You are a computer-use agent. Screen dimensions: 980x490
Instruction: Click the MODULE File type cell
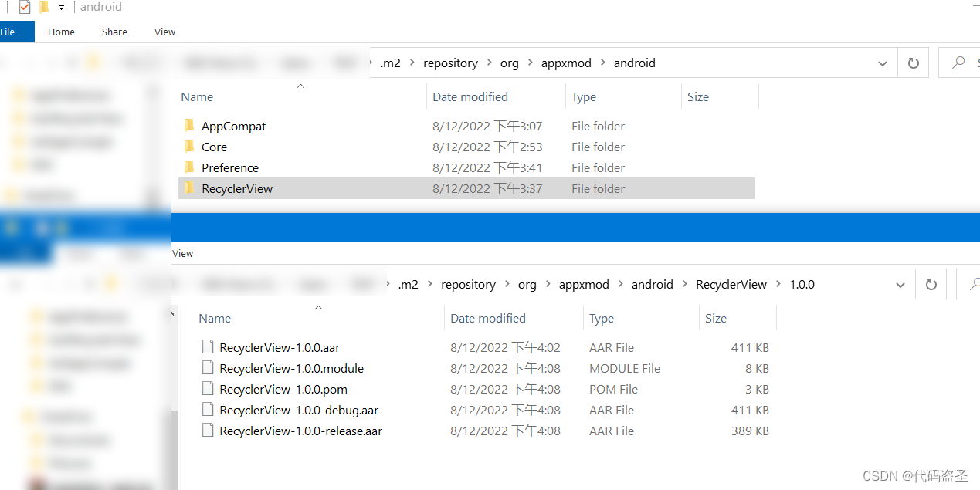pos(625,368)
